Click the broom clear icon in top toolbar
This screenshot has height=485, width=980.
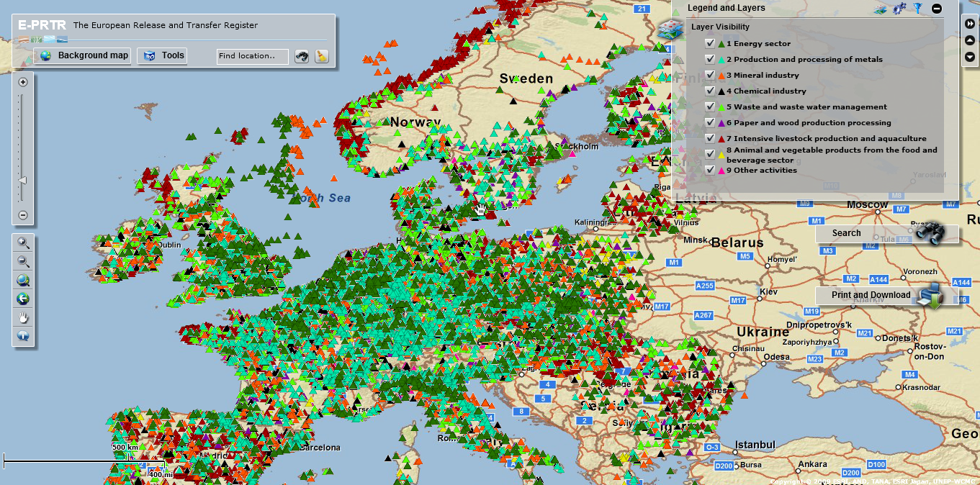coord(322,56)
